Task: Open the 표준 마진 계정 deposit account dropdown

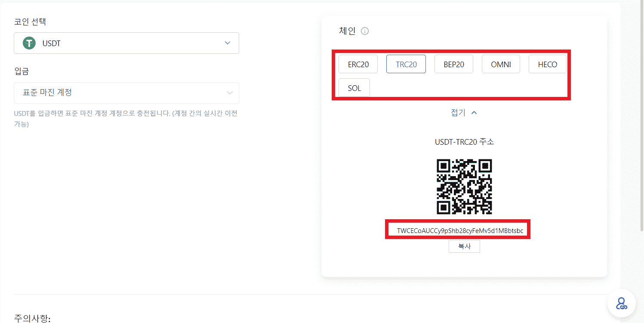Action: coord(126,93)
